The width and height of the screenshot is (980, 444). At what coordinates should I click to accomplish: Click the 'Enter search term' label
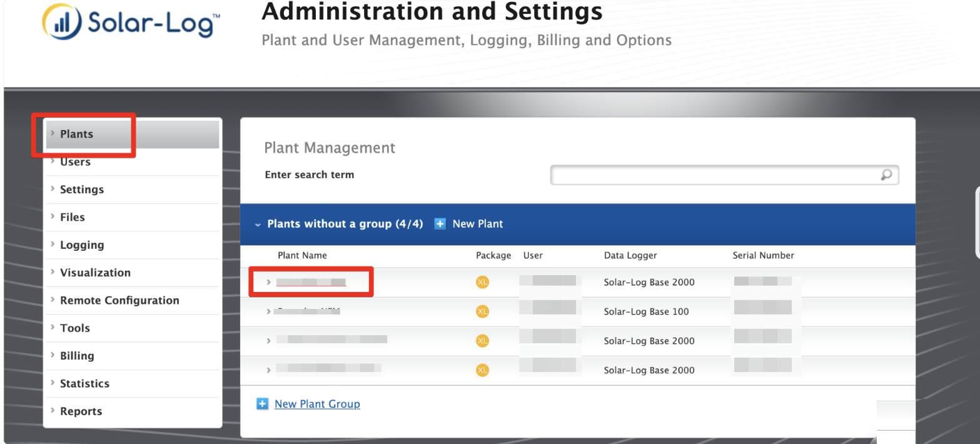pos(310,175)
